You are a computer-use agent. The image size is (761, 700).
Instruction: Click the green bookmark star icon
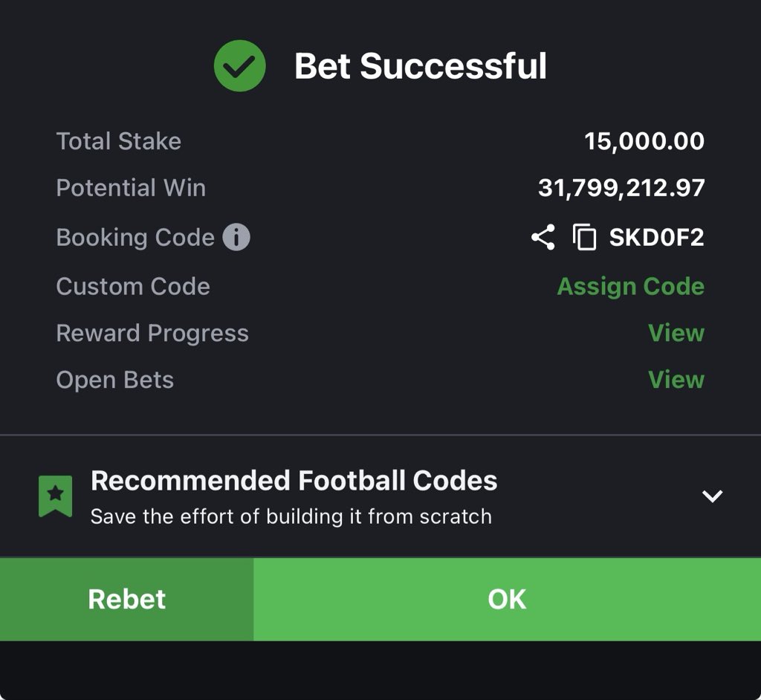pos(56,496)
